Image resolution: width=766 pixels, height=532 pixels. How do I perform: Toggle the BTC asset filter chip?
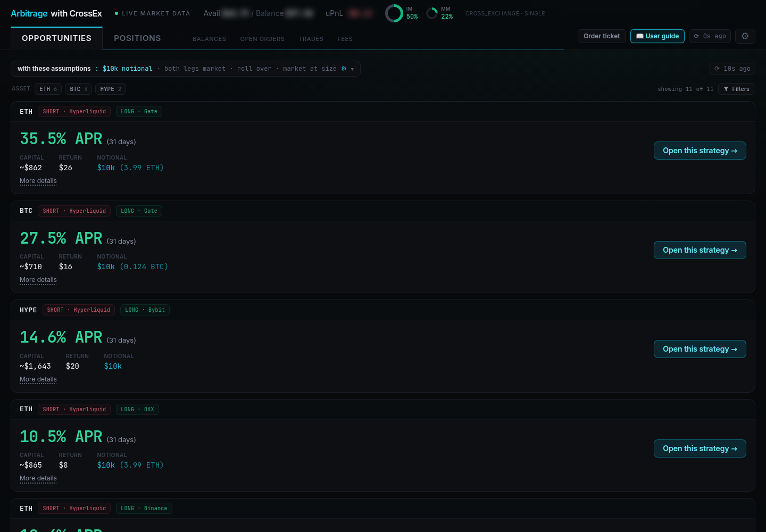tap(79, 89)
